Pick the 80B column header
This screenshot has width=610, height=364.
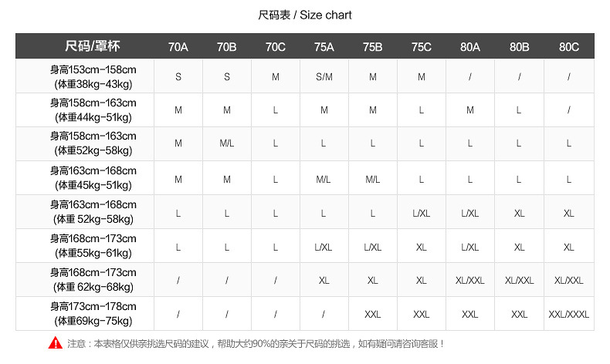click(520, 47)
